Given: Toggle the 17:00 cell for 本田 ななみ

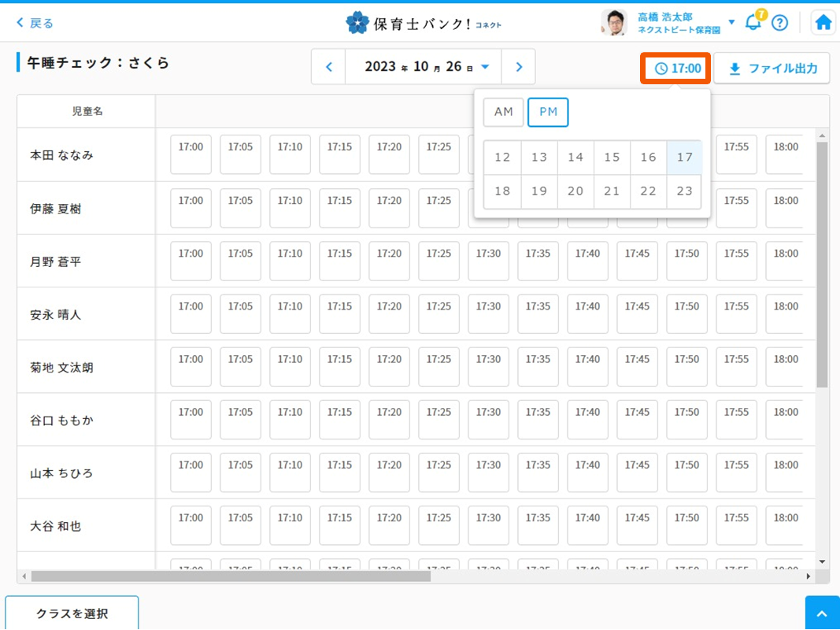Looking at the screenshot, I should tap(191, 154).
